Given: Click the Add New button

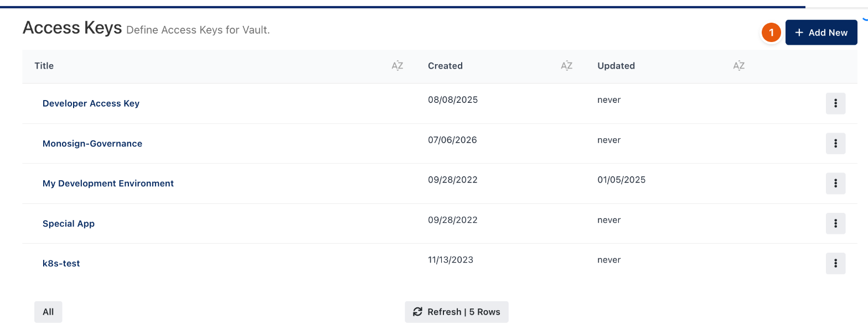Looking at the screenshot, I should [821, 33].
